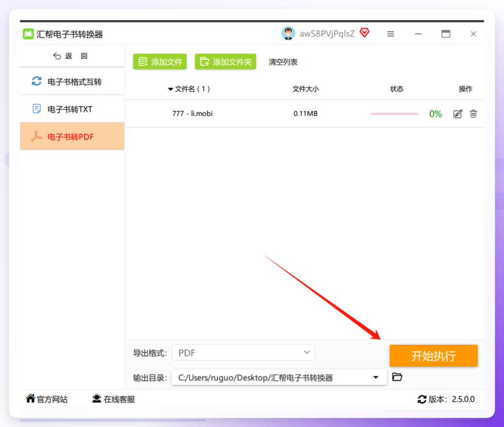Click the green app logo icon
The width and height of the screenshot is (504, 427).
(x=28, y=33)
